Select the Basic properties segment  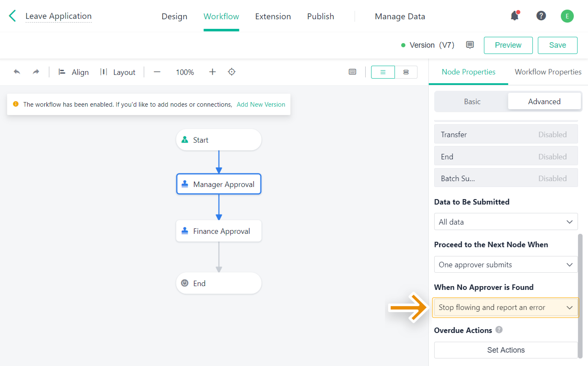(472, 101)
